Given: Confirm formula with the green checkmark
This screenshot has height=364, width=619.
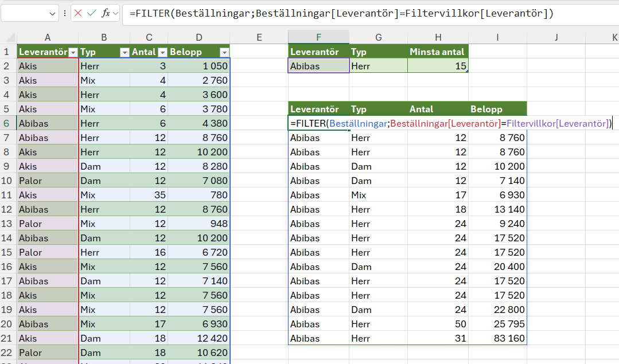Looking at the screenshot, I should (x=92, y=13).
